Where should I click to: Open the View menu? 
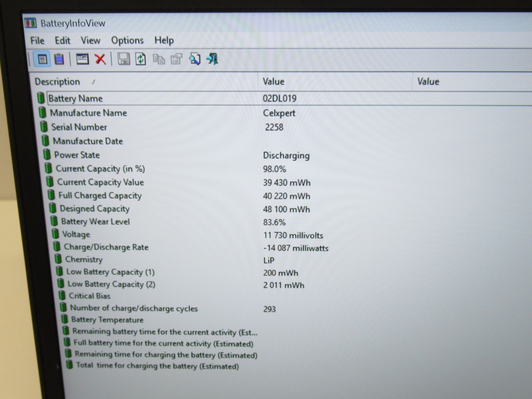tap(90, 41)
